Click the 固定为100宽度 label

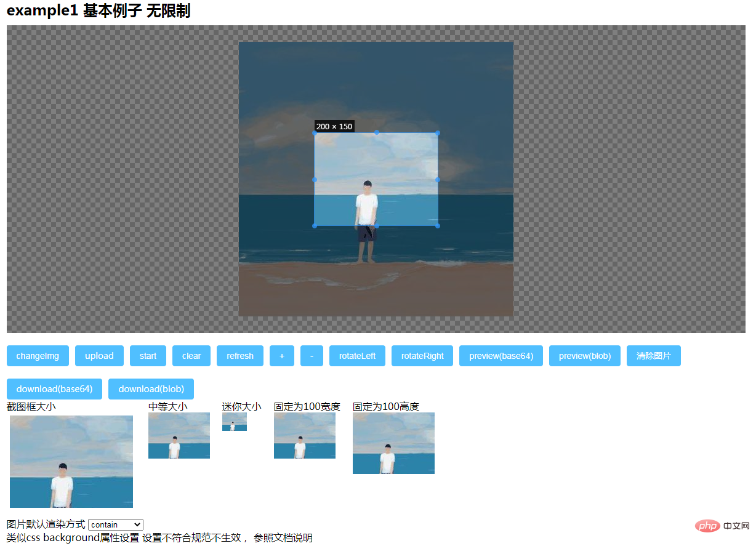pos(307,406)
